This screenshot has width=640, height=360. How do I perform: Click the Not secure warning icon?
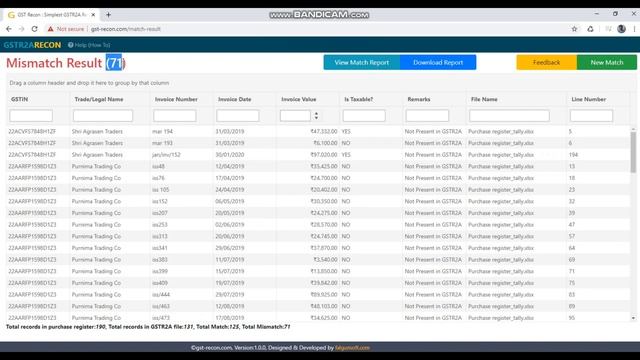click(x=50, y=29)
